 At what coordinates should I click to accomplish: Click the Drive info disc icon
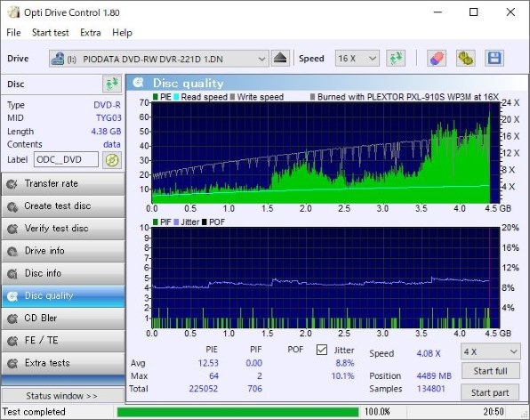[x=12, y=251]
